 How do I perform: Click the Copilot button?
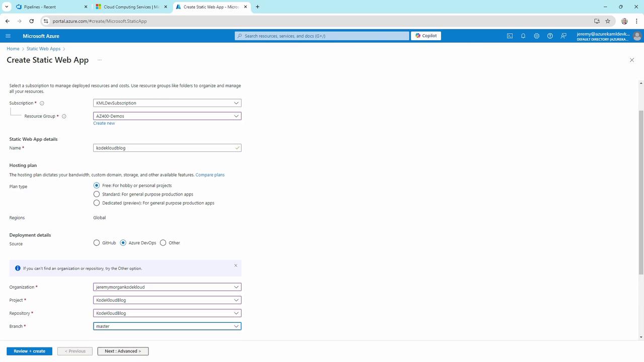426,36
